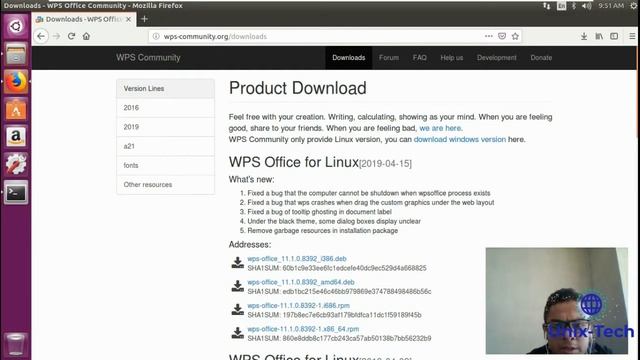
Task: Click download icon beside x86_64.rpm package
Action: coord(238,333)
